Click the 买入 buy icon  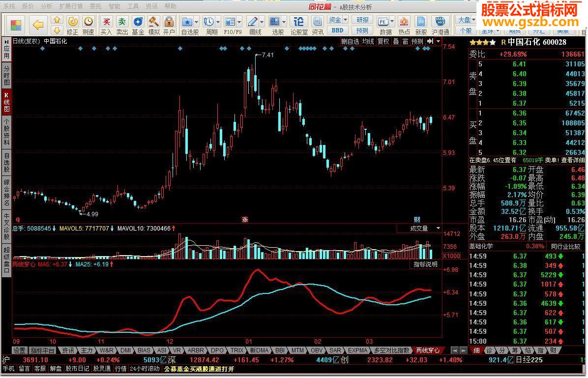107,22
